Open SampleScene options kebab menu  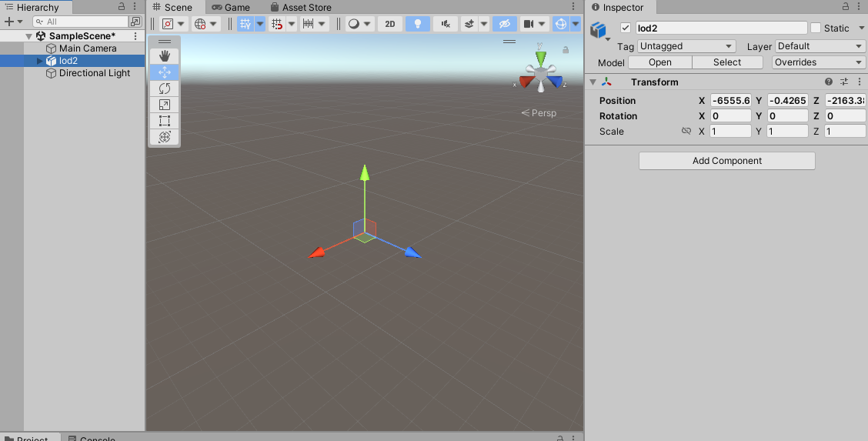coord(135,36)
